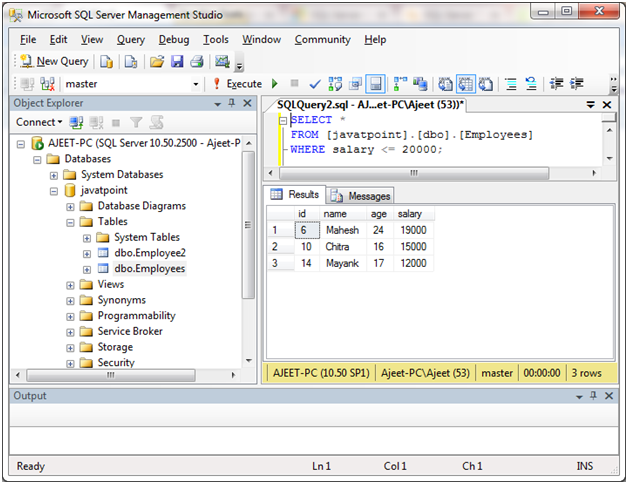Toggle Include Client Statistics icon
Screen dimensions: 628x484
(x=420, y=84)
